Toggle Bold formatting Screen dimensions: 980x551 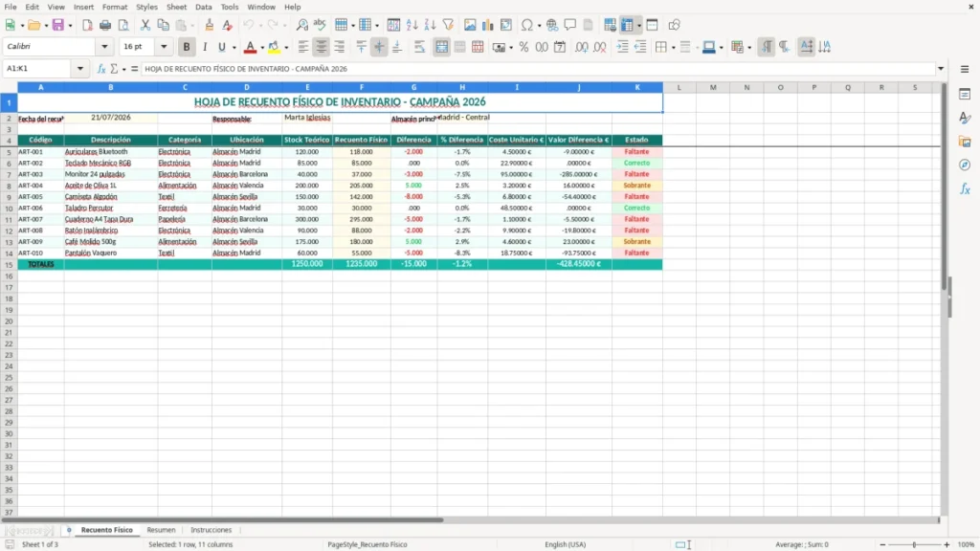pos(187,47)
